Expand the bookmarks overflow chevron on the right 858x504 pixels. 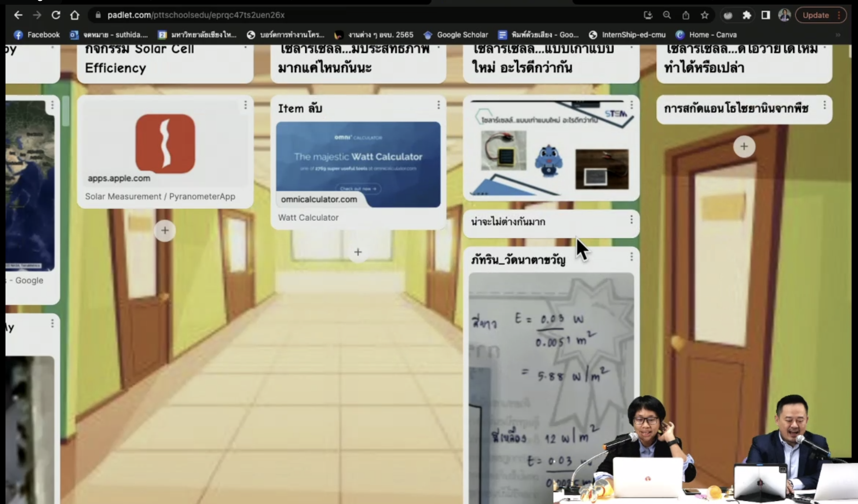click(x=837, y=35)
